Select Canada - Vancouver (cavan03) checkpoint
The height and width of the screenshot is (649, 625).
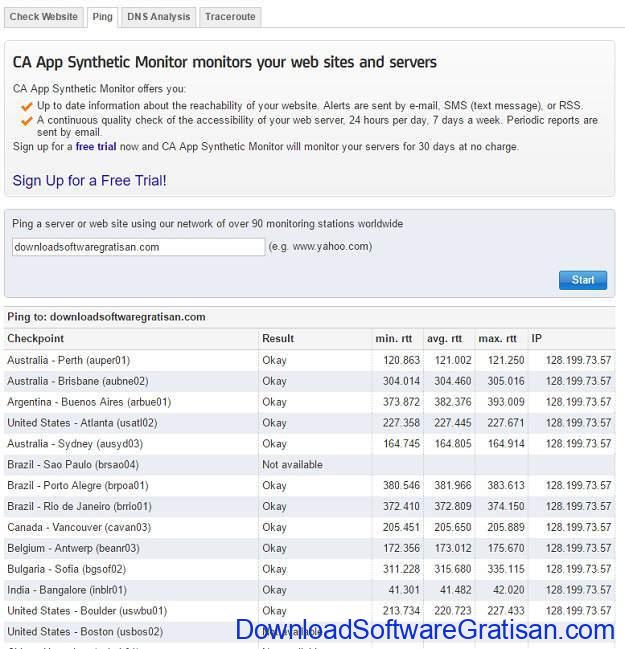pos(79,527)
